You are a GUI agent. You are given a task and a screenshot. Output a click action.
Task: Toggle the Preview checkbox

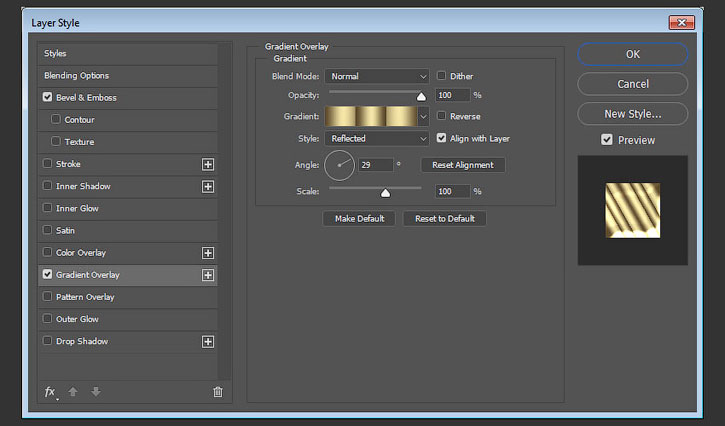[x=607, y=140]
